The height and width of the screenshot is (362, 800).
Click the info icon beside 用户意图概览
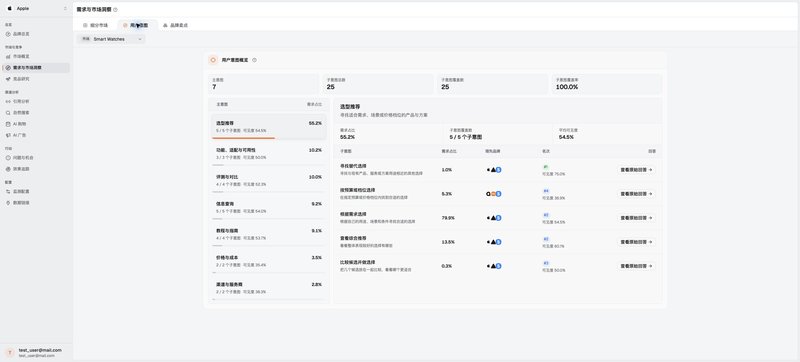point(254,60)
